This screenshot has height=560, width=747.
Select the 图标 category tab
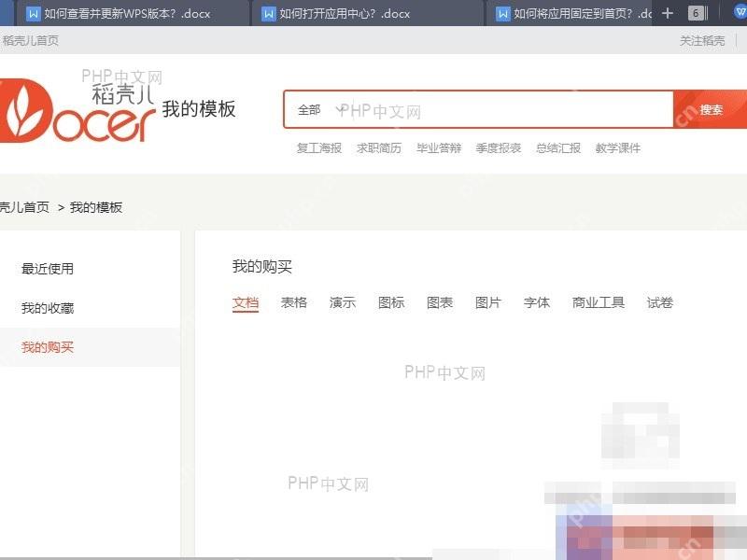(x=391, y=302)
